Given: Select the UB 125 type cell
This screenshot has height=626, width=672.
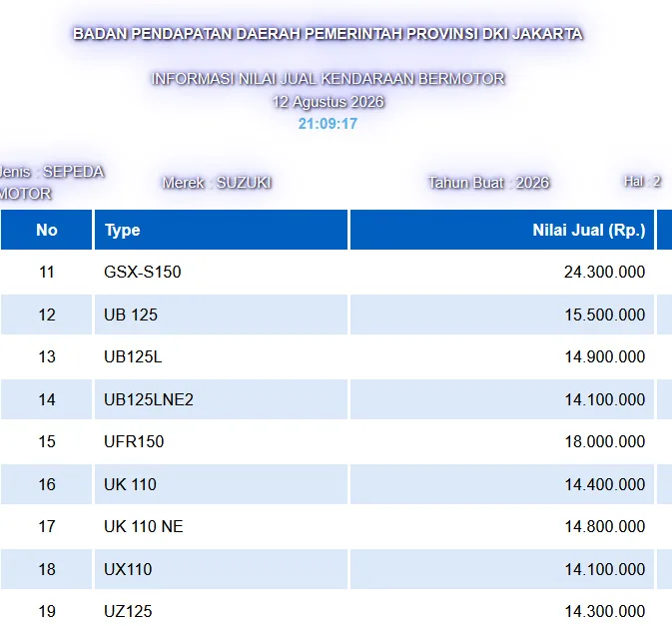Looking at the screenshot, I should tap(221, 314).
